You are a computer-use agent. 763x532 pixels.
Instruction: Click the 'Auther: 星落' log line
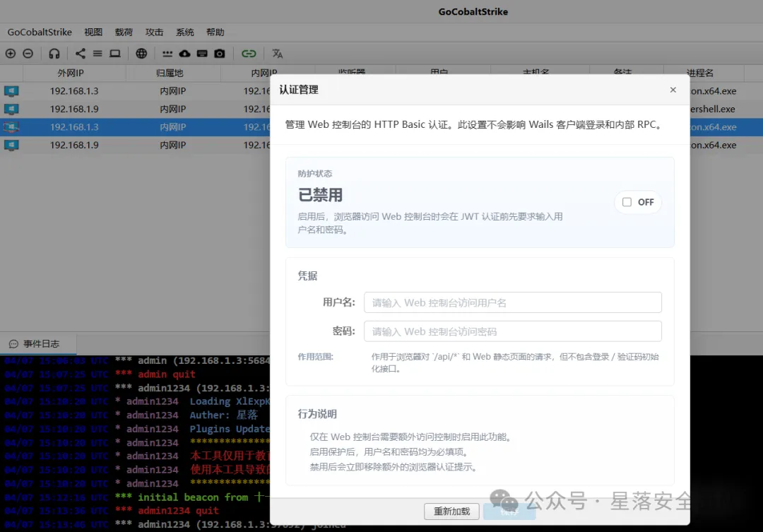(x=223, y=415)
